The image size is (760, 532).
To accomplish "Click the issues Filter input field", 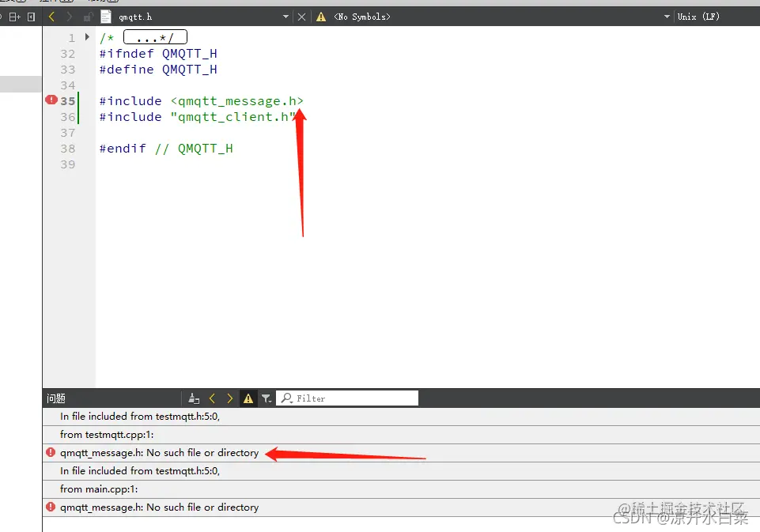I will coord(347,398).
